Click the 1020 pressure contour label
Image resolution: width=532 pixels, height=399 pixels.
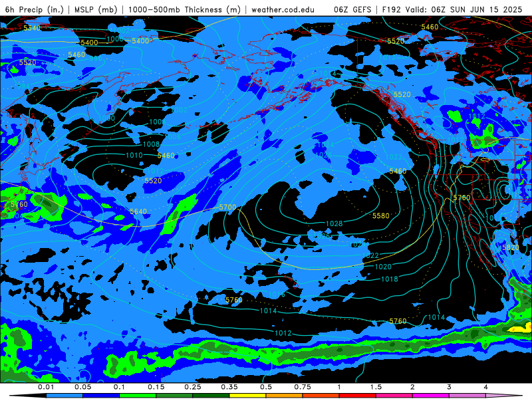coord(383,267)
